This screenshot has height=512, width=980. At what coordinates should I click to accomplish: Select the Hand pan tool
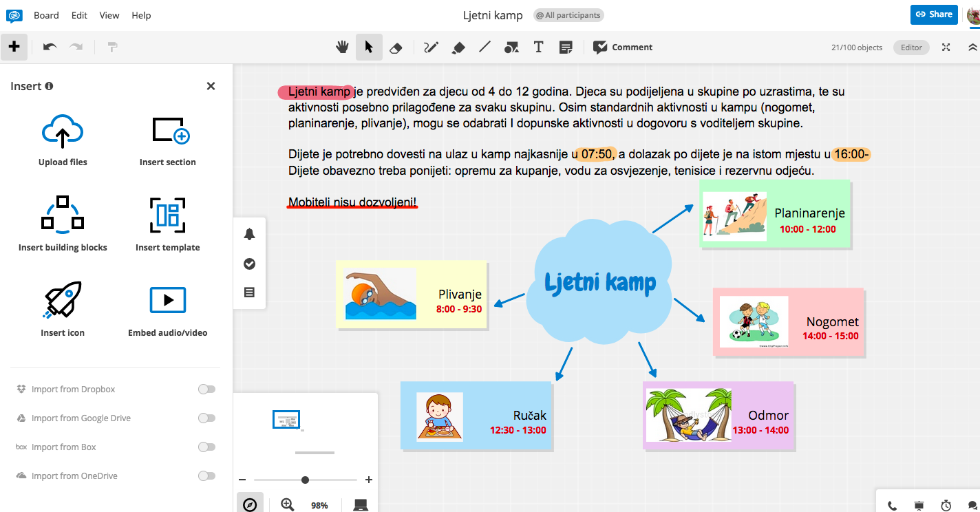pos(342,47)
